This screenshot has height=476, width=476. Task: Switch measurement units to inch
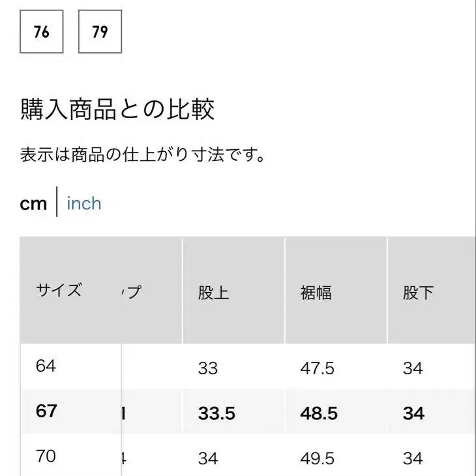tap(84, 203)
